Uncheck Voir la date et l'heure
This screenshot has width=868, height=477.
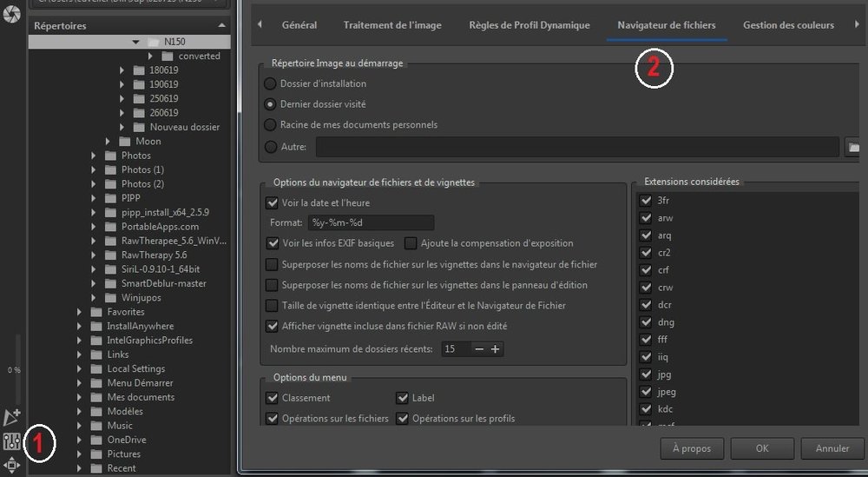pos(272,202)
